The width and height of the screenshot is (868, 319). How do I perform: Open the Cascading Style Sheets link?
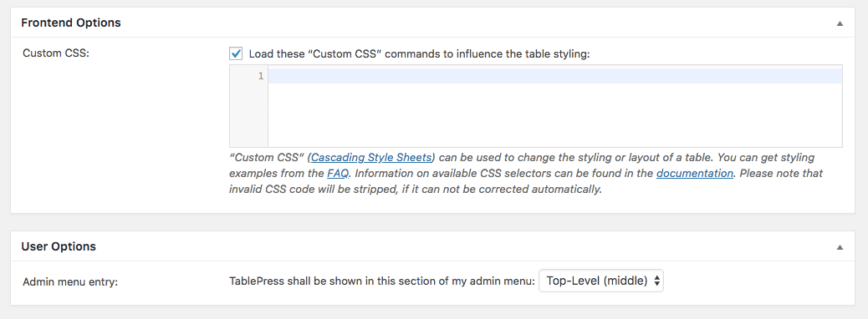tap(371, 157)
